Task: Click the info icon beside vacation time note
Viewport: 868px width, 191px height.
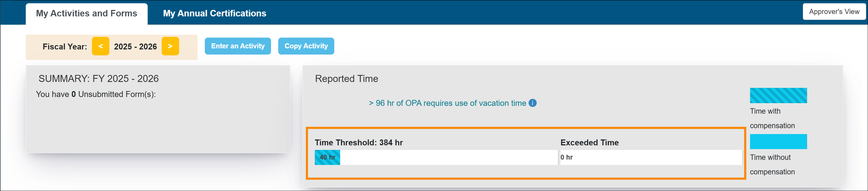Action: (532, 103)
